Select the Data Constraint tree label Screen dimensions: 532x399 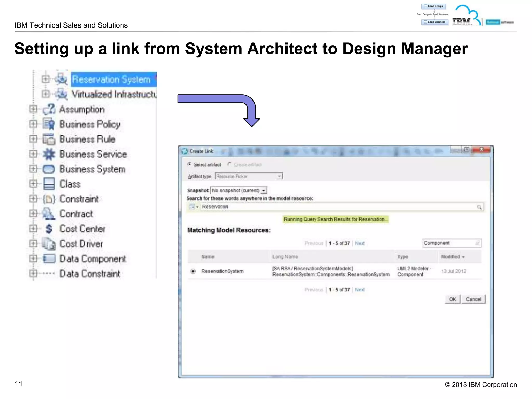(90, 274)
